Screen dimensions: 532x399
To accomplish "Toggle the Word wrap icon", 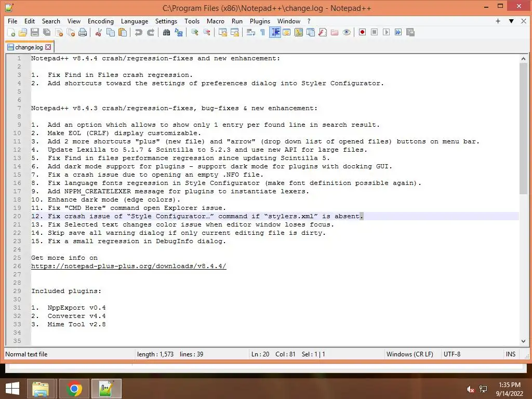I will (251, 32).
